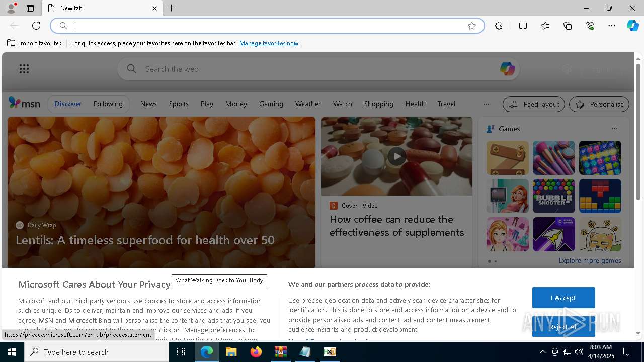Screen dimensions: 644x362
Task: Open Copilot sidebar icon
Action: 632,26
